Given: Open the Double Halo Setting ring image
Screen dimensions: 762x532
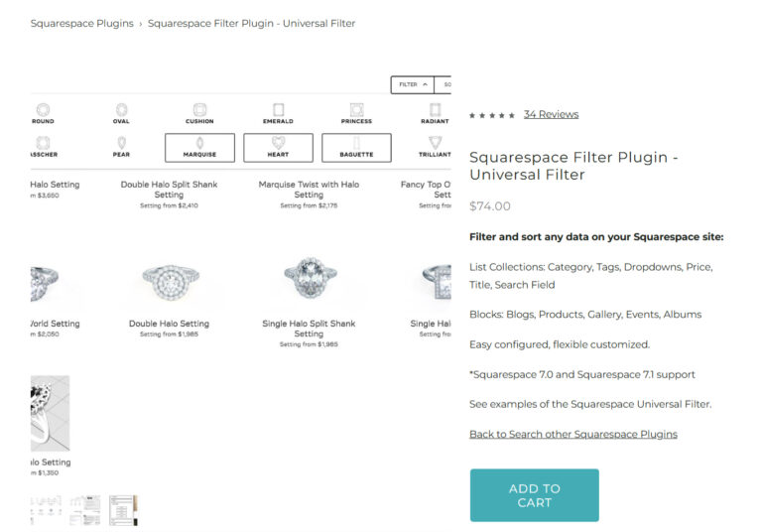Looking at the screenshot, I should pyautogui.click(x=169, y=279).
